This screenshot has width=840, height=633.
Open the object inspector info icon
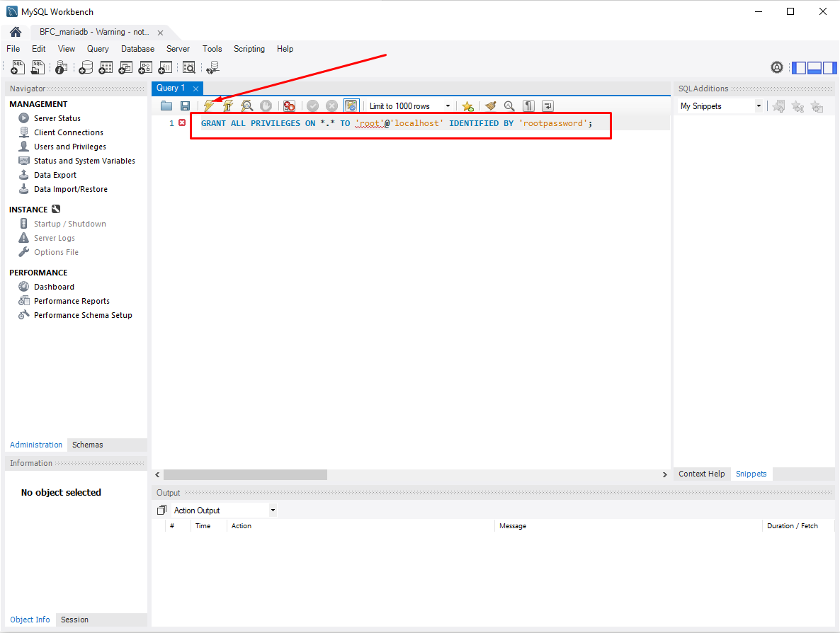pyautogui.click(x=61, y=67)
